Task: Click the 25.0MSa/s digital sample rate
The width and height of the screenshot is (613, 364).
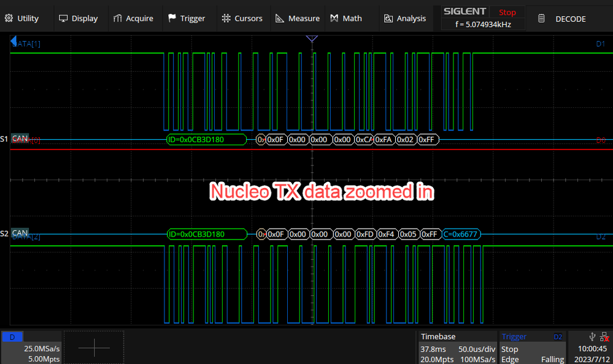Action: tap(42, 349)
